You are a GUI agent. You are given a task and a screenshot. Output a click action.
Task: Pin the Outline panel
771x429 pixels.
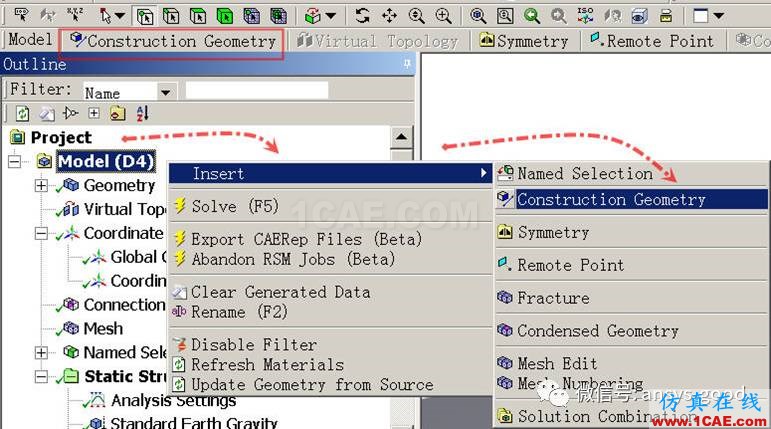407,64
